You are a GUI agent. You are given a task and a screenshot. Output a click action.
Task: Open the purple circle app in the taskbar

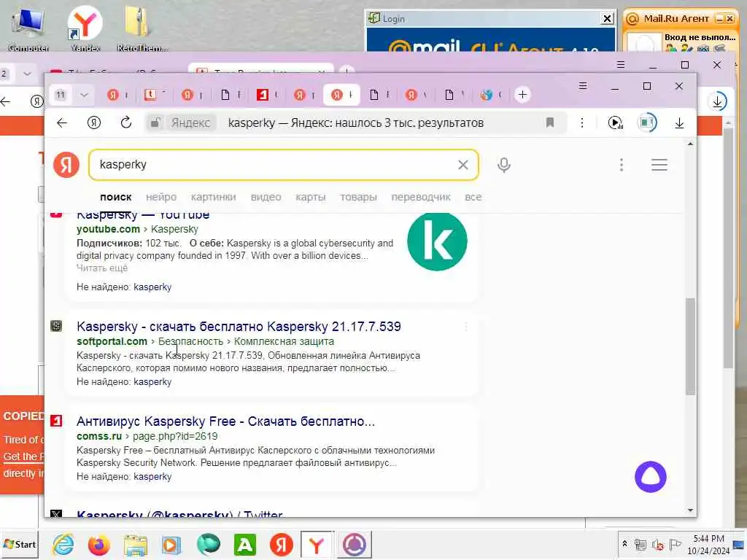[x=355, y=544]
